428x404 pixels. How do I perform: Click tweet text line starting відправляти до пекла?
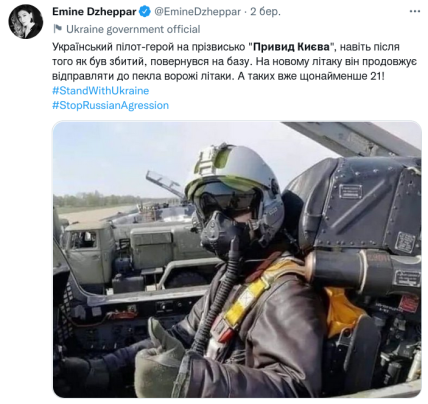pyautogui.click(x=218, y=76)
